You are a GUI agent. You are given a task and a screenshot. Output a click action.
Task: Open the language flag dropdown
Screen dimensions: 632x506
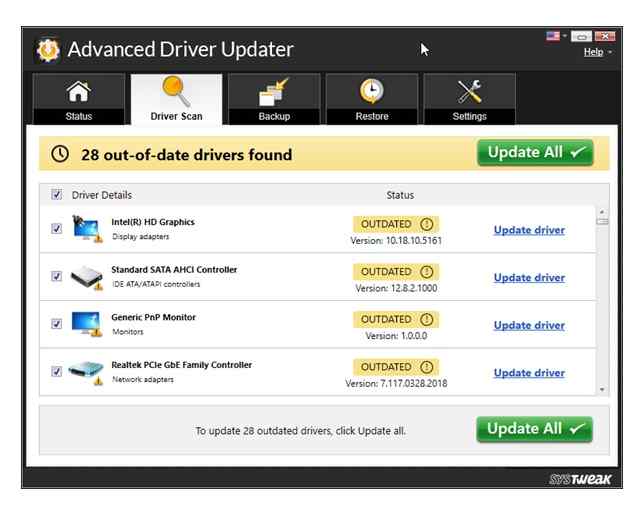coord(556,36)
